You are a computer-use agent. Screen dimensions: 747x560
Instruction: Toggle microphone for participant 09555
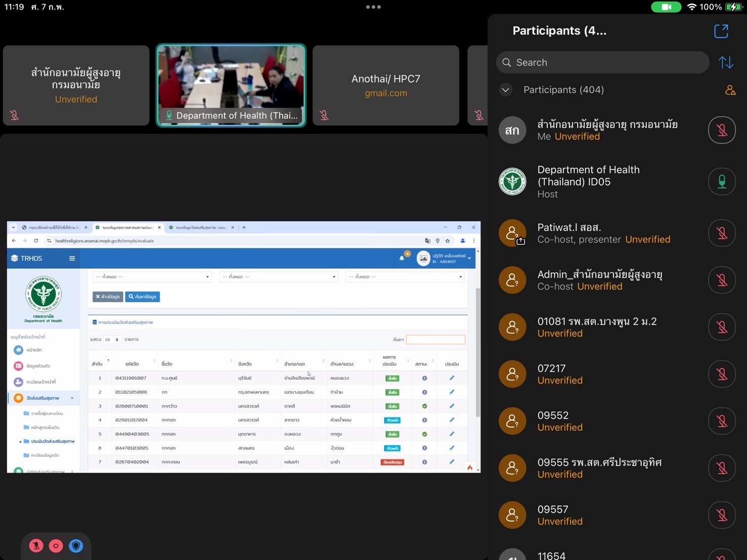pyautogui.click(x=722, y=469)
